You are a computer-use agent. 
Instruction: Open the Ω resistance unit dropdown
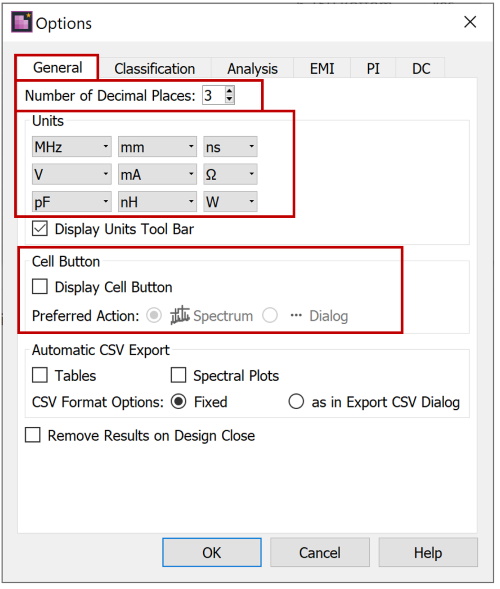click(x=231, y=175)
